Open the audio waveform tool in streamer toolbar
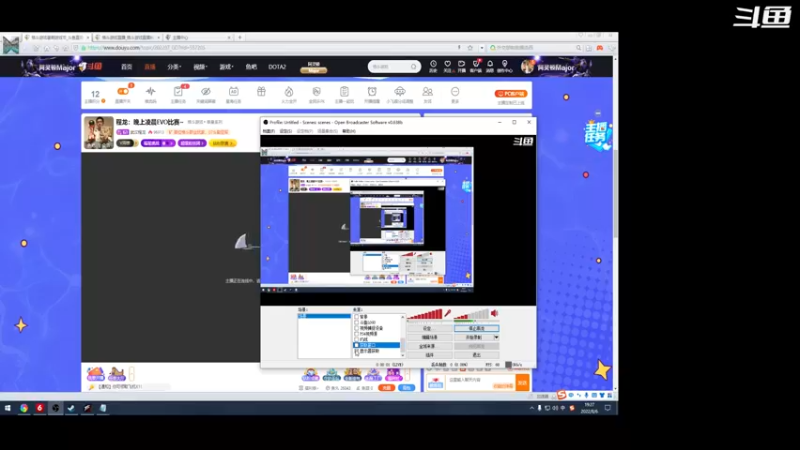Screen dimensions: 800x450 click(151, 91)
